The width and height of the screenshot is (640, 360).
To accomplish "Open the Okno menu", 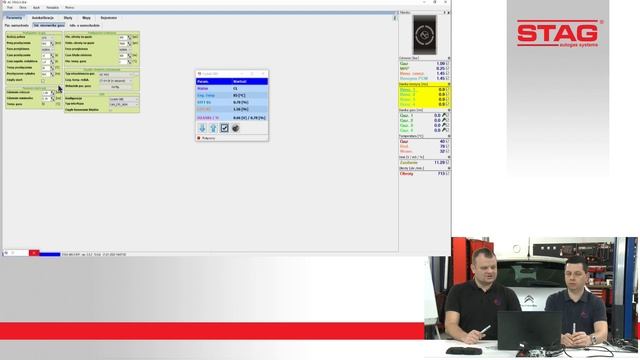I will (x=22, y=7).
